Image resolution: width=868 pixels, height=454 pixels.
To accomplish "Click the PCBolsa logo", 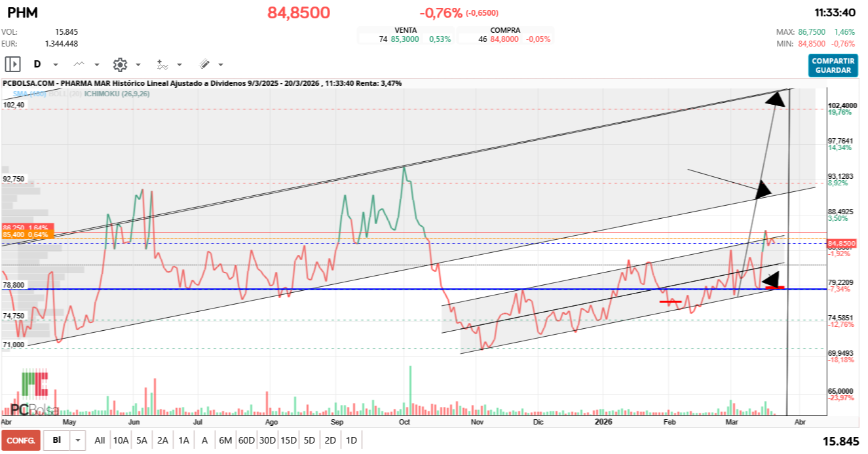I will pos(34,394).
